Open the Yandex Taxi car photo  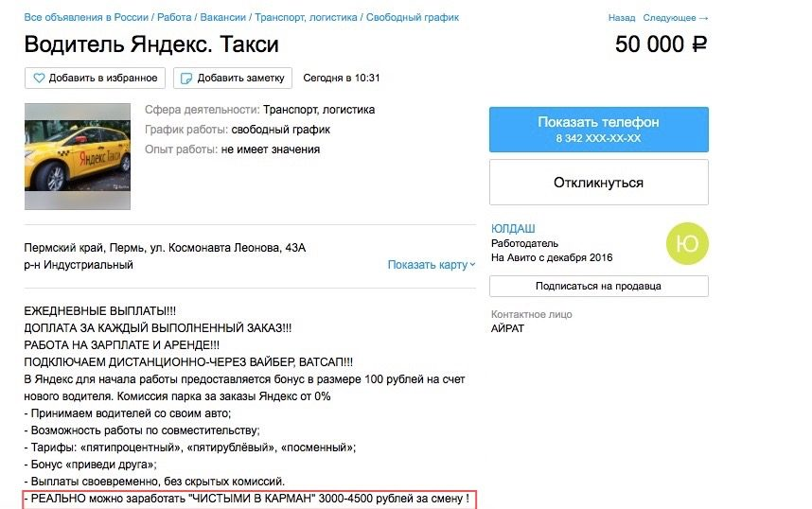point(77,156)
